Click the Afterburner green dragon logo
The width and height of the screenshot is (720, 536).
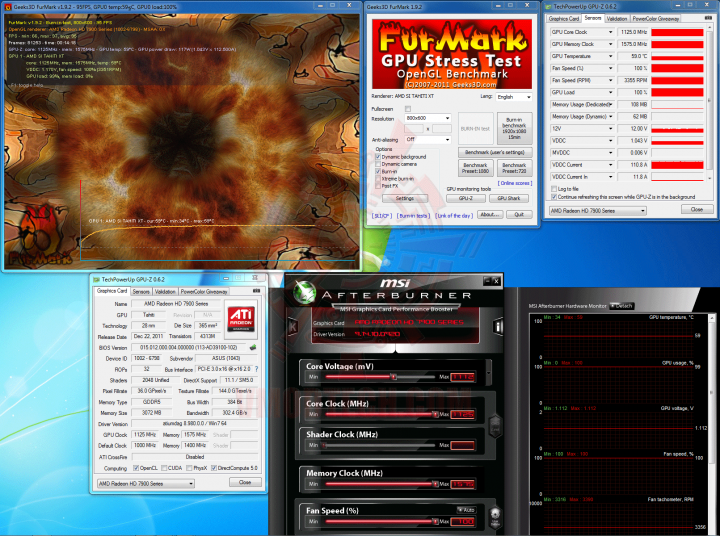pos(304,291)
